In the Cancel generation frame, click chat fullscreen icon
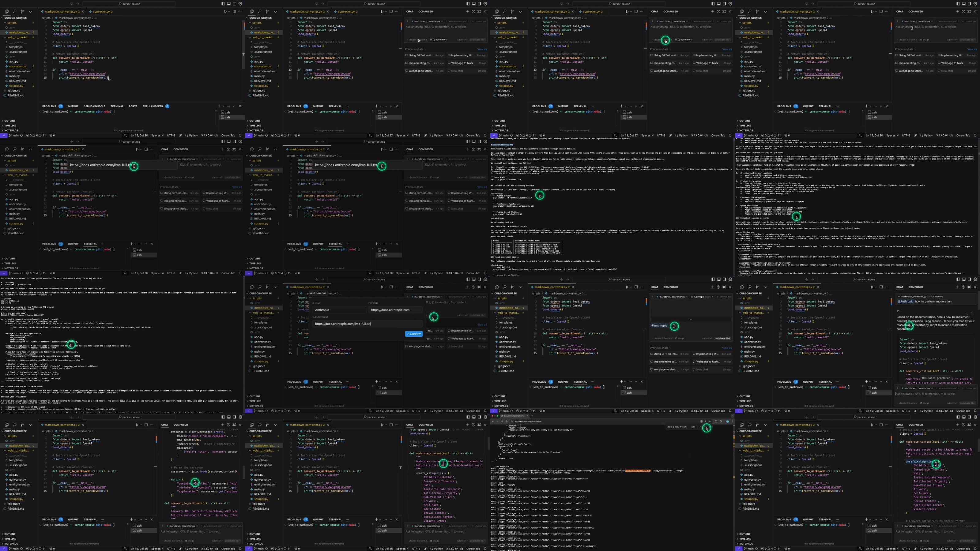This screenshot has height=551, width=980. pyautogui.click(x=969, y=287)
